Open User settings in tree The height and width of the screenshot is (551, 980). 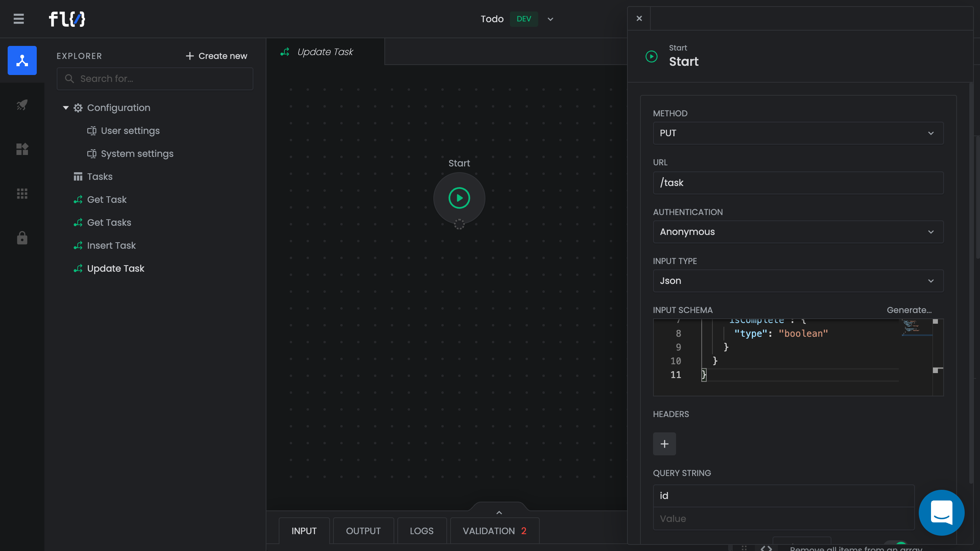(130, 131)
